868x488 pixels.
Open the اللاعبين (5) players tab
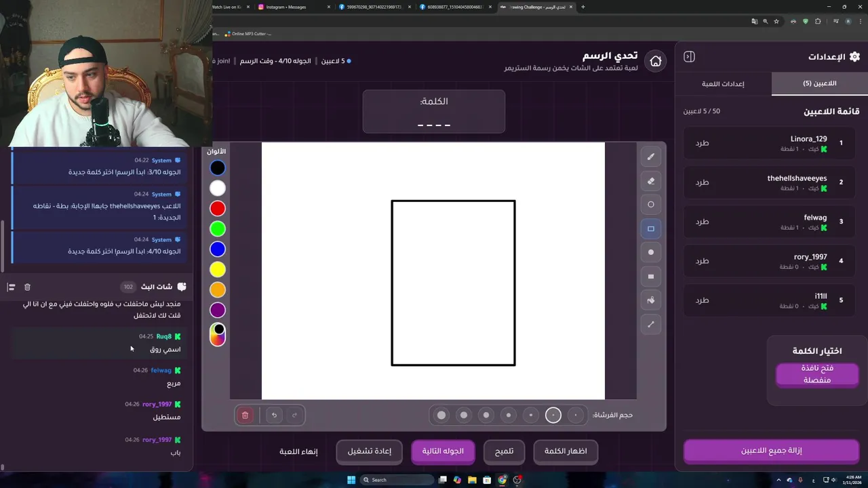pos(819,83)
